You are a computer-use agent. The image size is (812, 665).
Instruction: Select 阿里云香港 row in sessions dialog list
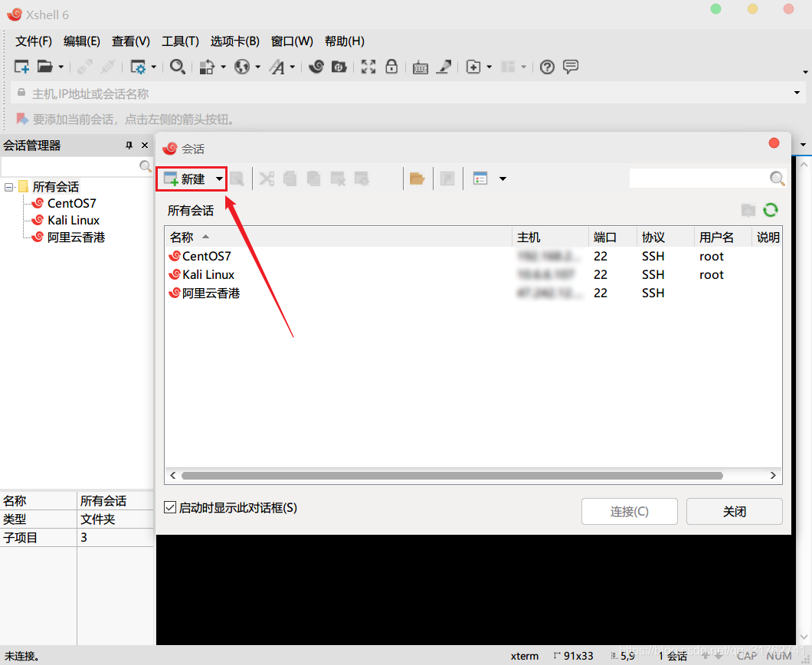[473, 293]
